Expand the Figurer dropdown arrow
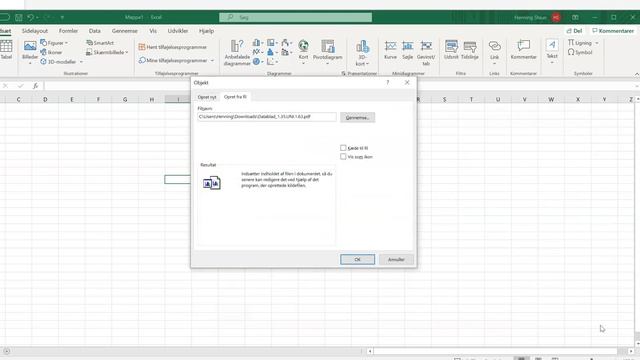Screen dimensions: 640x360 pos(67,43)
